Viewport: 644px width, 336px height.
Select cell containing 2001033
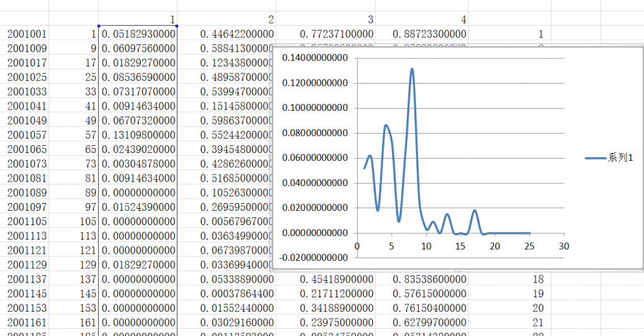pyautogui.click(x=24, y=92)
